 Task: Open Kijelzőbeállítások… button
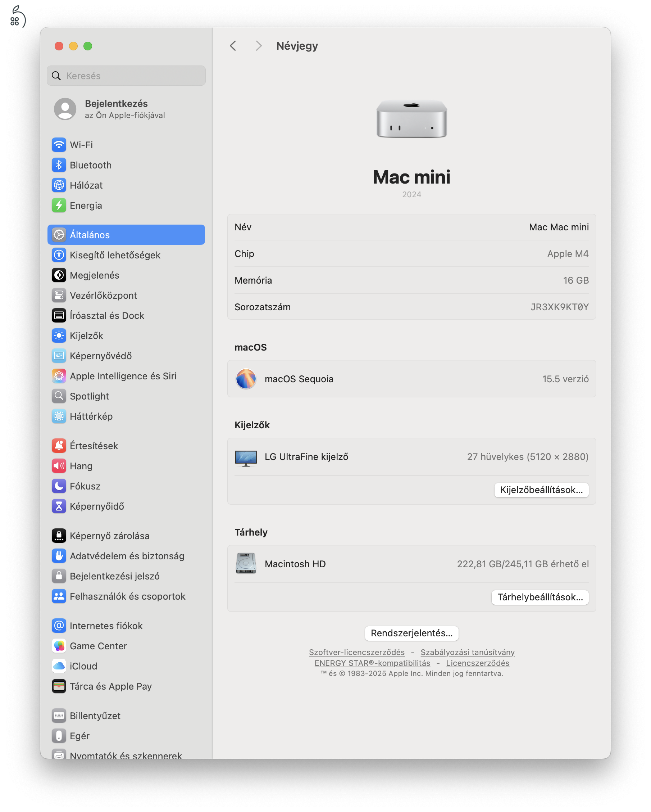click(541, 490)
